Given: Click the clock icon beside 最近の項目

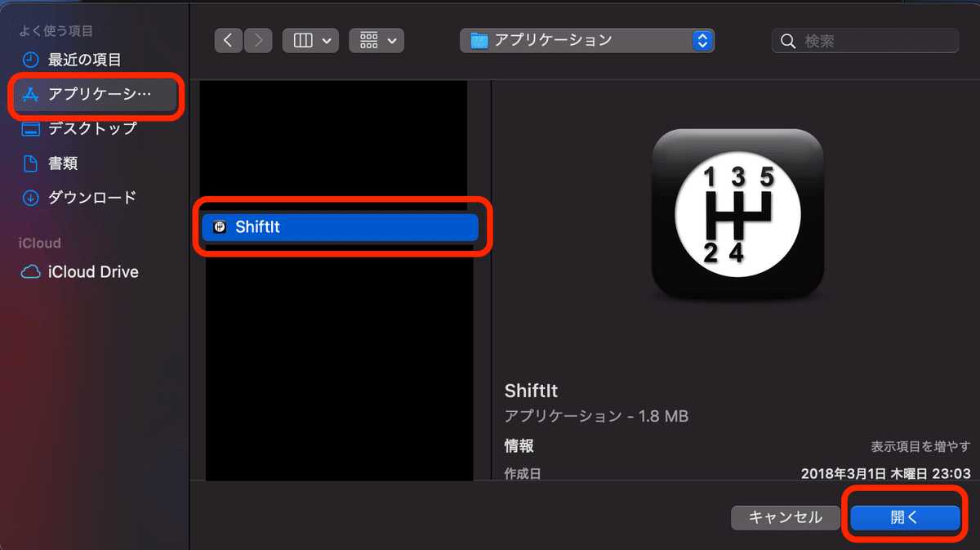Looking at the screenshot, I should pyautogui.click(x=30, y=60).
